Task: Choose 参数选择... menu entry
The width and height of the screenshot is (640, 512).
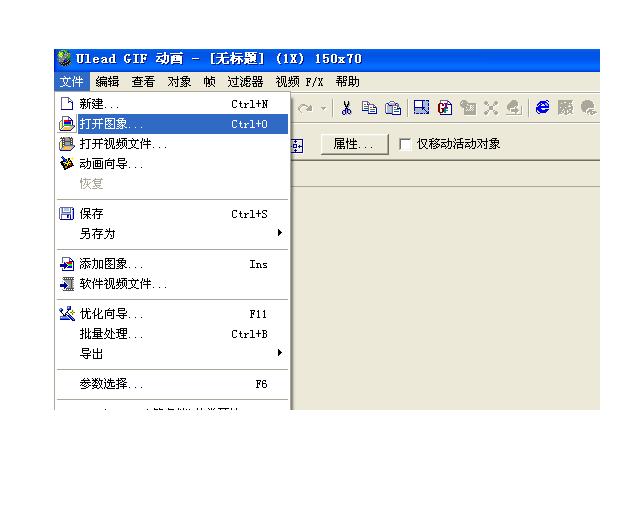Action: 173,384
